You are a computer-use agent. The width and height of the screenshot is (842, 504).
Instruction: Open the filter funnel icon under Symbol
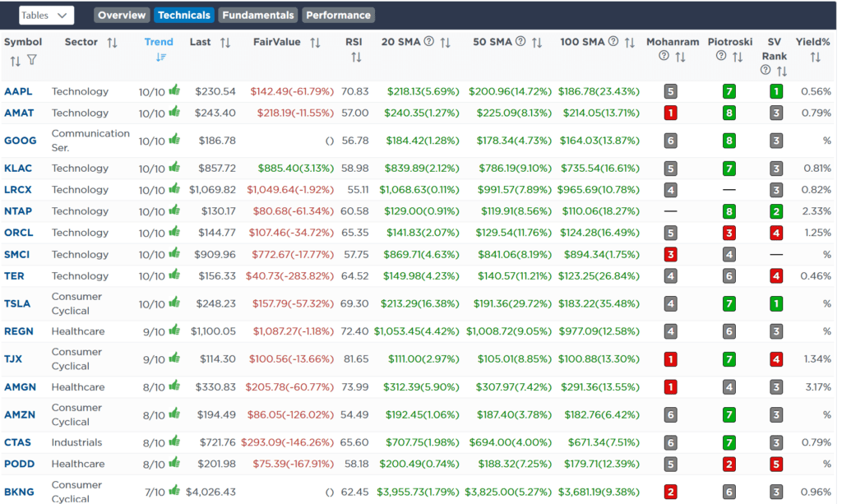(32, 58)
